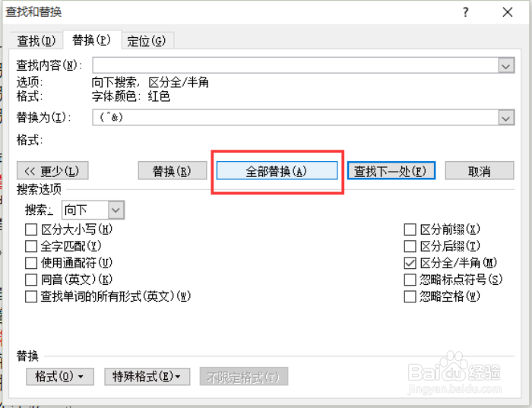Click the 全部替换(A) button
532x408 pixels.
click(x=277, y=171)
